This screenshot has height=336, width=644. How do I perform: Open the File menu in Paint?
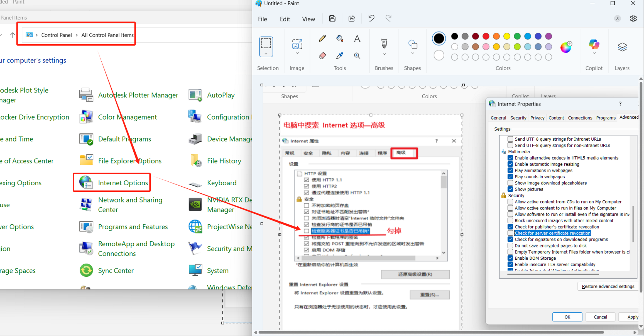point(262,19)
